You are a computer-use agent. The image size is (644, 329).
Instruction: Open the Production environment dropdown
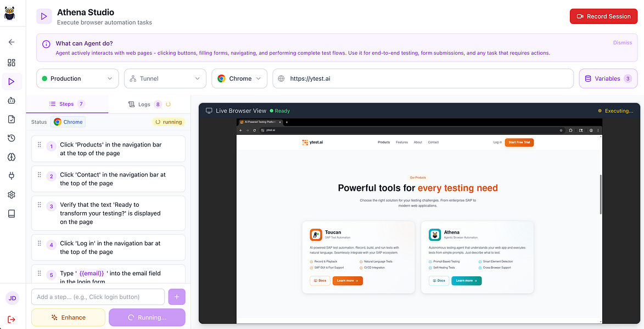77,78
